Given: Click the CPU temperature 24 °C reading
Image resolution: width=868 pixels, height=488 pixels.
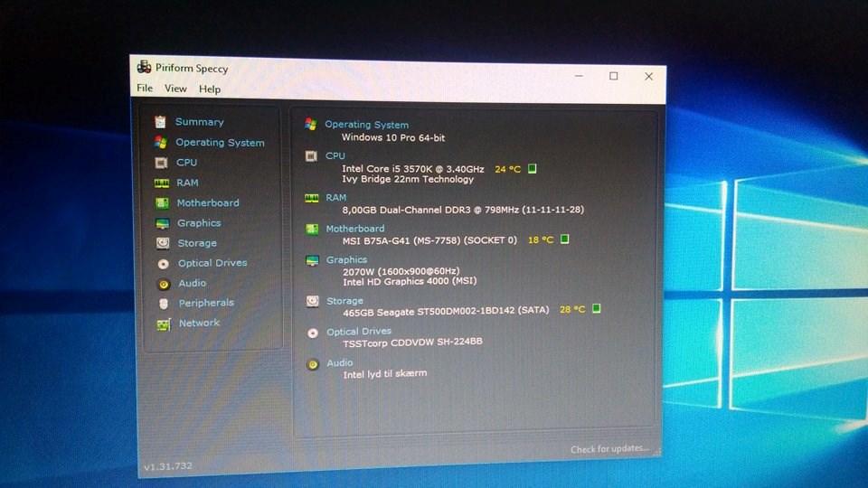Looking at the screenshot, I should click(507, 169).
